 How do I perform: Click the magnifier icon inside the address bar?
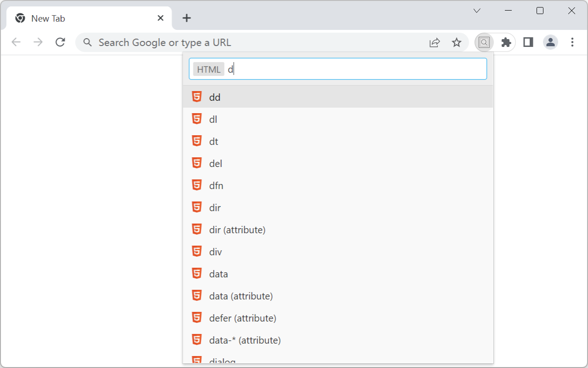[x=87, y=42]
